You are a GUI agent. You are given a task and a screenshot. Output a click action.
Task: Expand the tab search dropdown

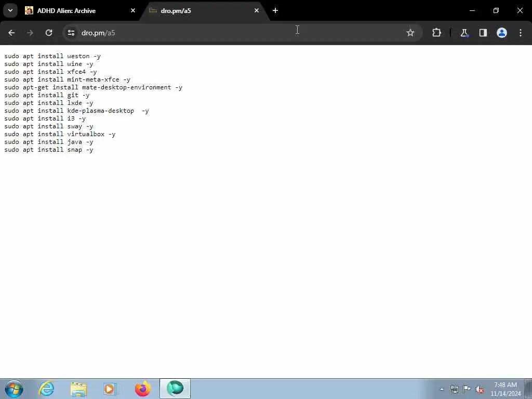pos(10,10)
